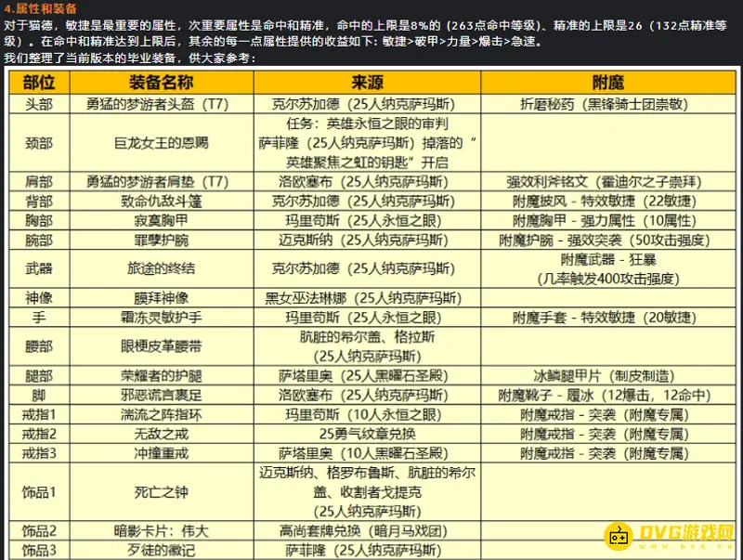Click 膜拜神像 cell

coord(162,298)
